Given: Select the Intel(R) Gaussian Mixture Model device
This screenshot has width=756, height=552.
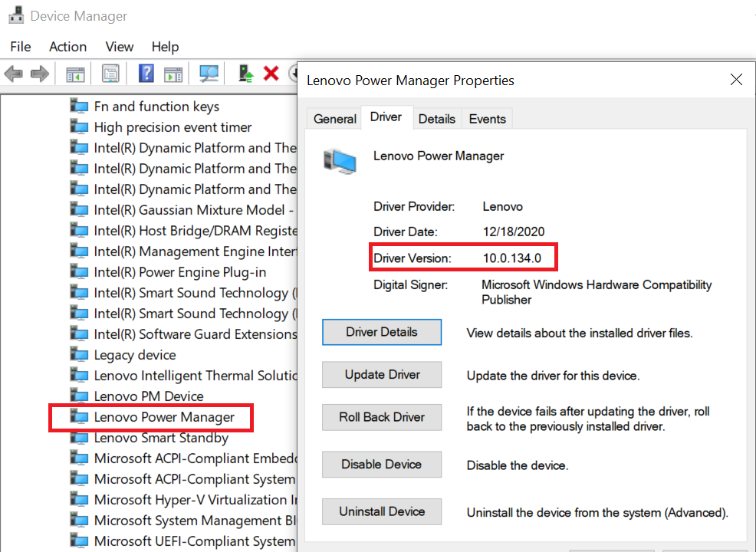Looking at the screenshot, I should pyautogui.click(x=194, y=210).
